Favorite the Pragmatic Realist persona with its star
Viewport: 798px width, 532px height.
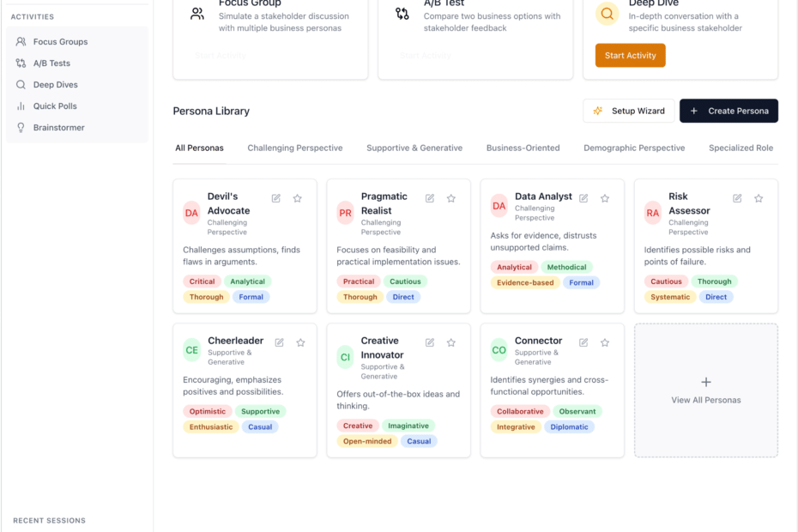point(450,198)
